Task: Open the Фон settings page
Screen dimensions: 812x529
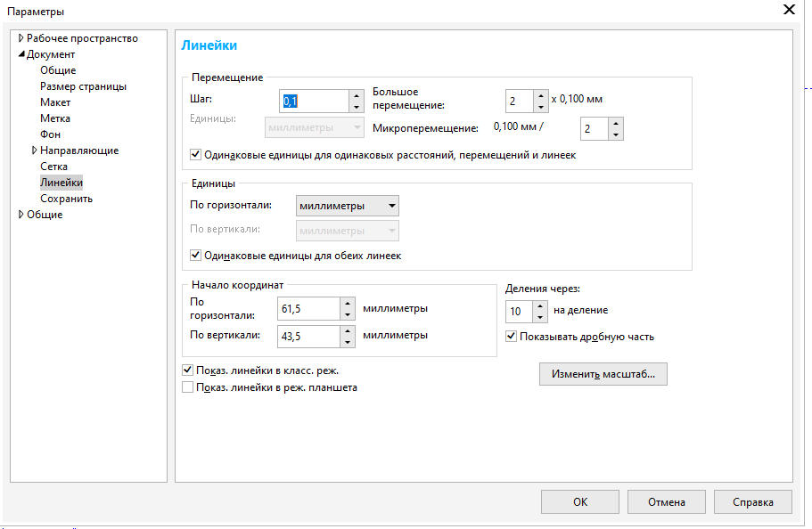Action: pyautogui.click(x=50, y=134)
